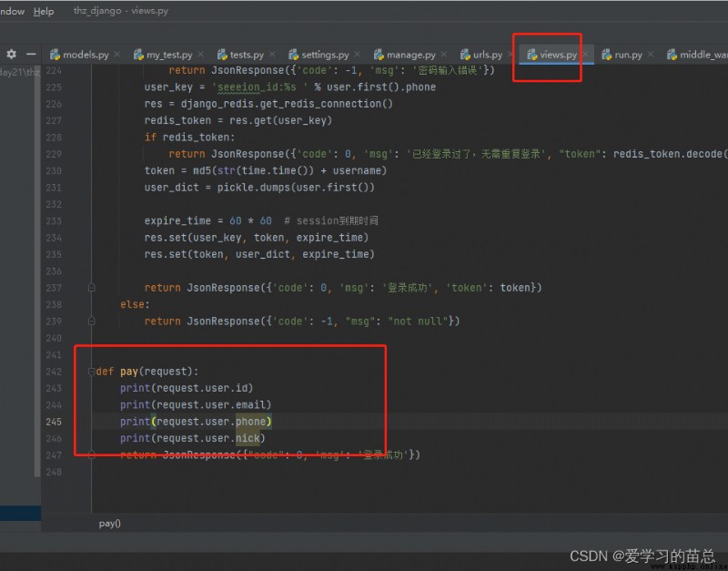Switch to the models.py tab
The image size is (728, 571).
click(86, 55)
